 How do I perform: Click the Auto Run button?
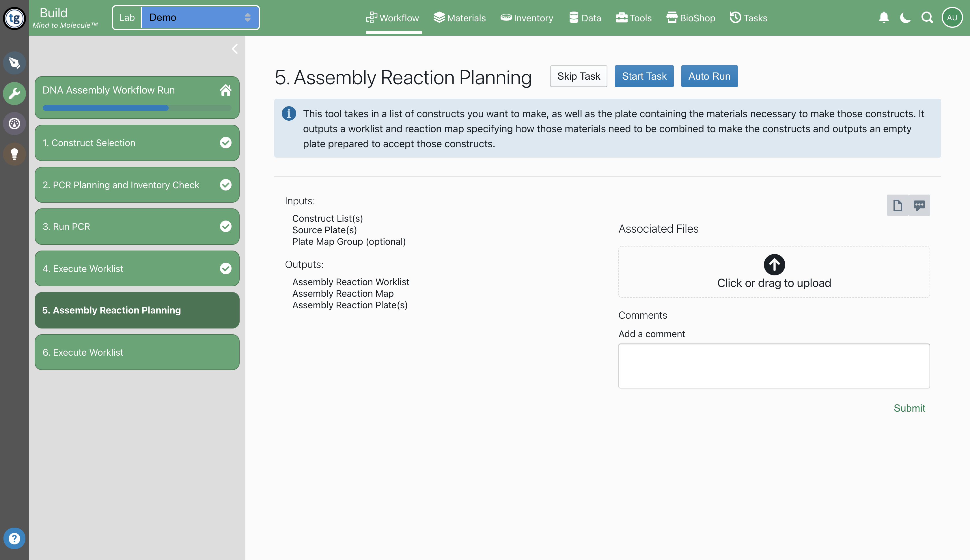[x=709, y=76]
